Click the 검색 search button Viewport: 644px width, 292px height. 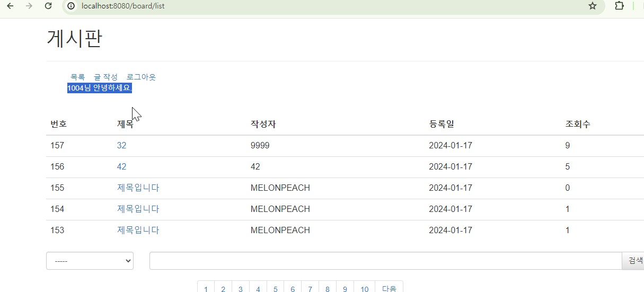(634, 261)
